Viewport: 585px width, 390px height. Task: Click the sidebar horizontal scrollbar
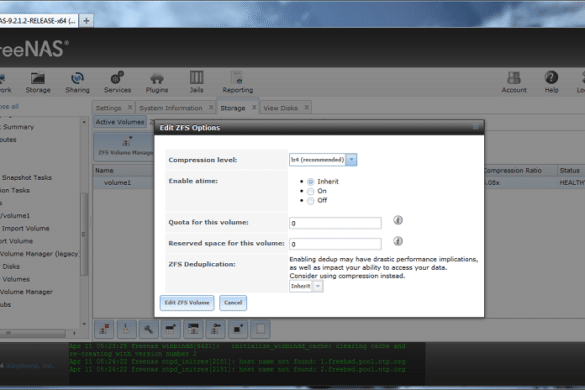tap(32, 333)
